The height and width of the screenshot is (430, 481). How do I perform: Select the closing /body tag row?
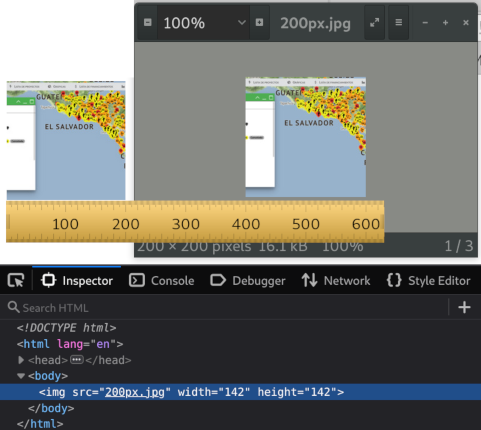[240, 408]
